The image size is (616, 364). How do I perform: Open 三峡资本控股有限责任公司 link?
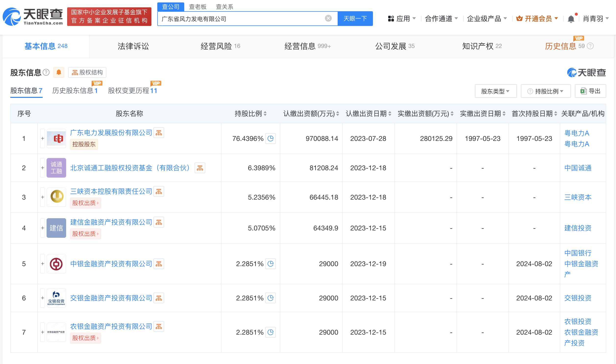111,191
